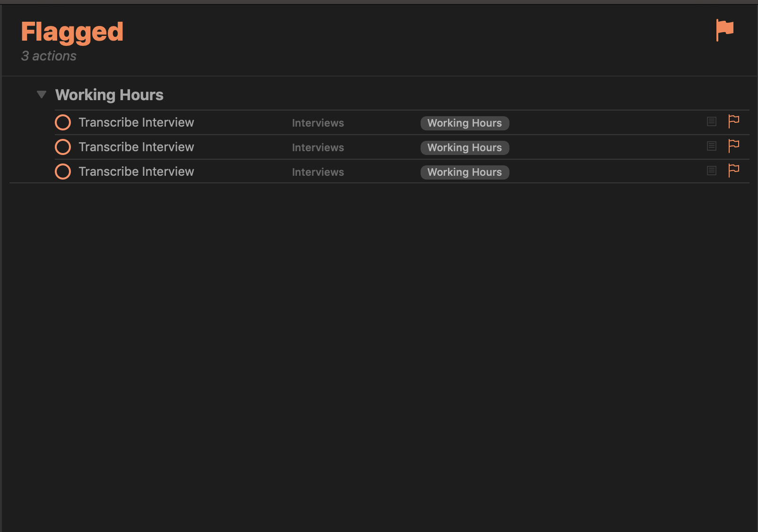The width and height of the screenshot is (758, 532).
Task: Click Interviews project of second action
Action: click(x=318, y=147)
